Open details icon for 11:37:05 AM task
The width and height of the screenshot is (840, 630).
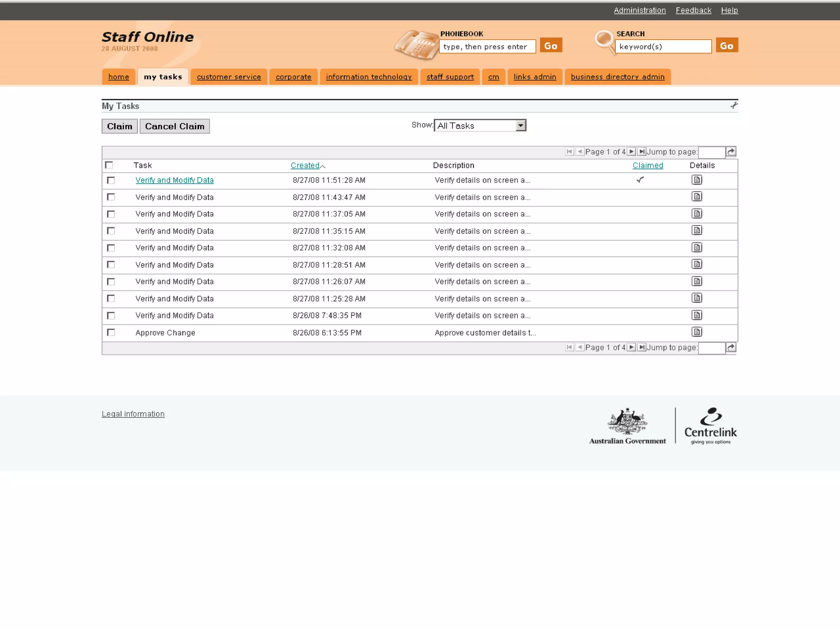click(x=696, y=214)
